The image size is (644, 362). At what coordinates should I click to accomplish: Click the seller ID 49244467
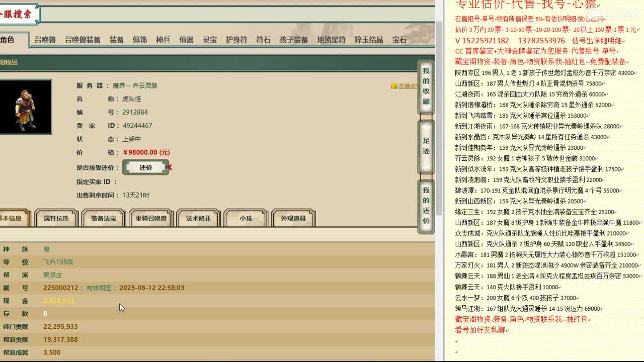tap(137, 126)
